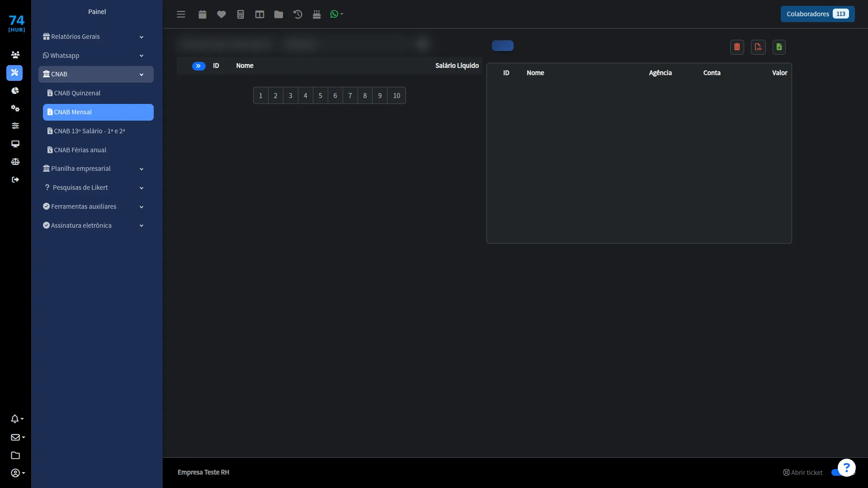Open the gears settings icon in left rail
This screenshot has width=868, height=488.
pyautogui.click(x=15, y=108)
